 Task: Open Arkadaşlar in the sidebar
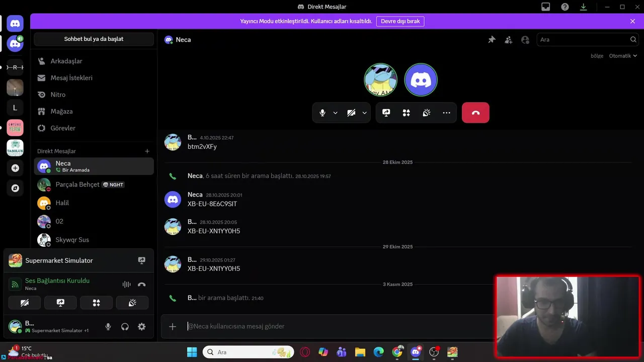(x=94, y=61)
